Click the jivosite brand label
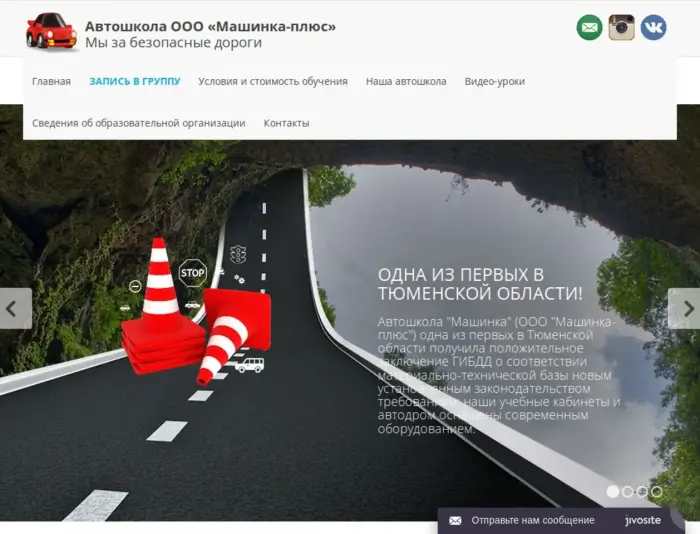The height and width of the screenshot is (534, 700). (643, 521)
